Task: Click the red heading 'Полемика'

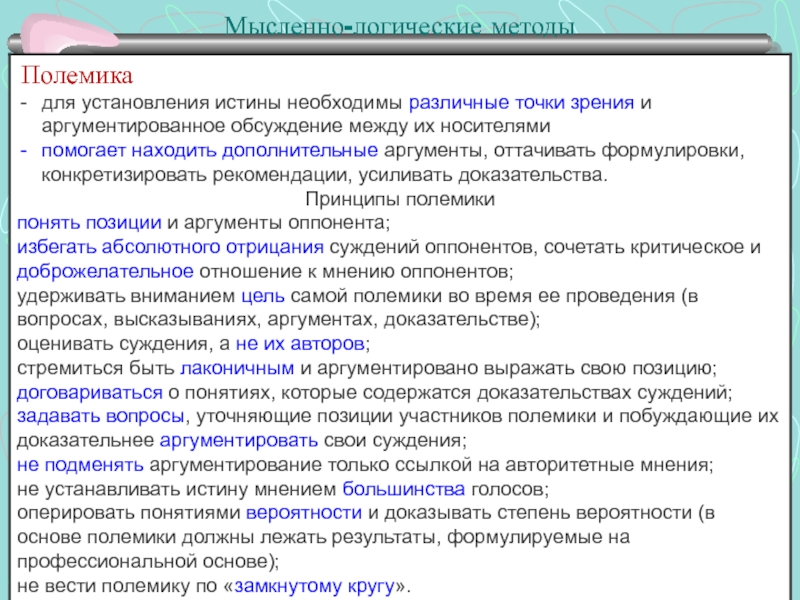Action: click(77, 76)
